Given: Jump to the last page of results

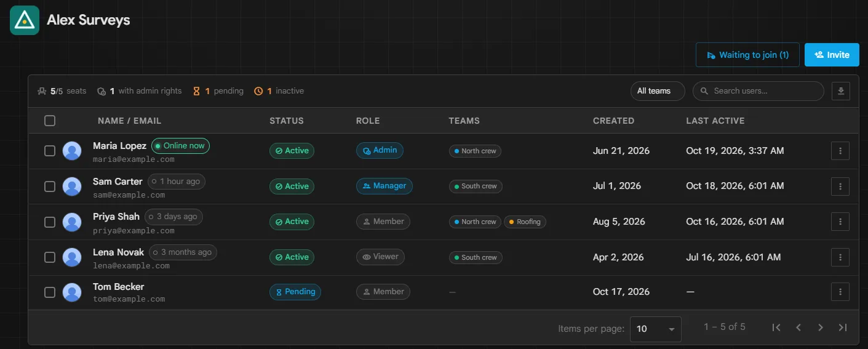Looking at the screenshot, I should pyautogui.click(x=843, y=327).
